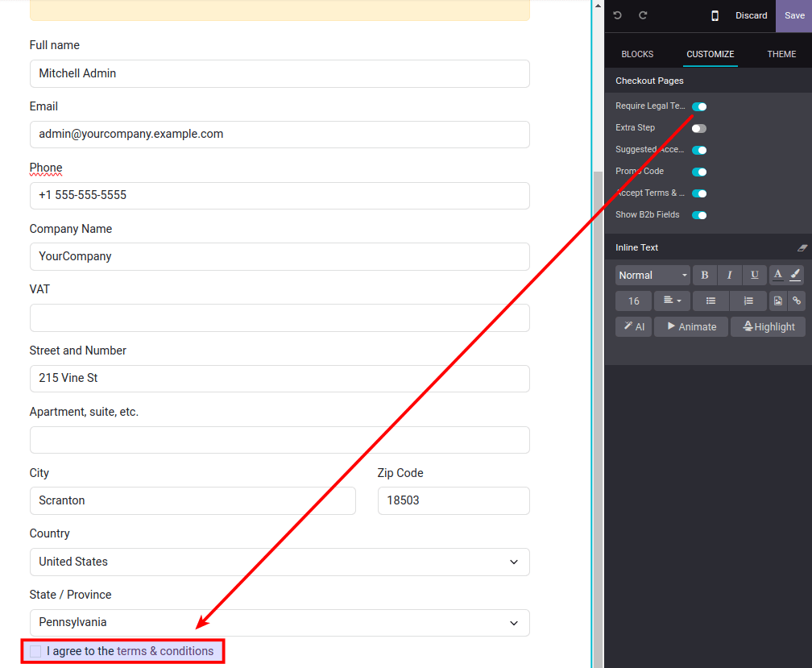Check agree to terms checkbox

[35, 651]
